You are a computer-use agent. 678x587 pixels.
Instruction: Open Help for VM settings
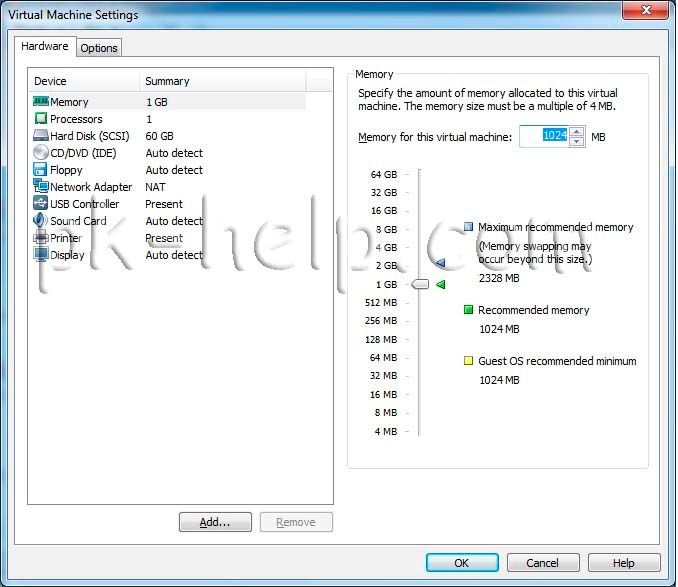pyautogui.click(x=624, y=563)
